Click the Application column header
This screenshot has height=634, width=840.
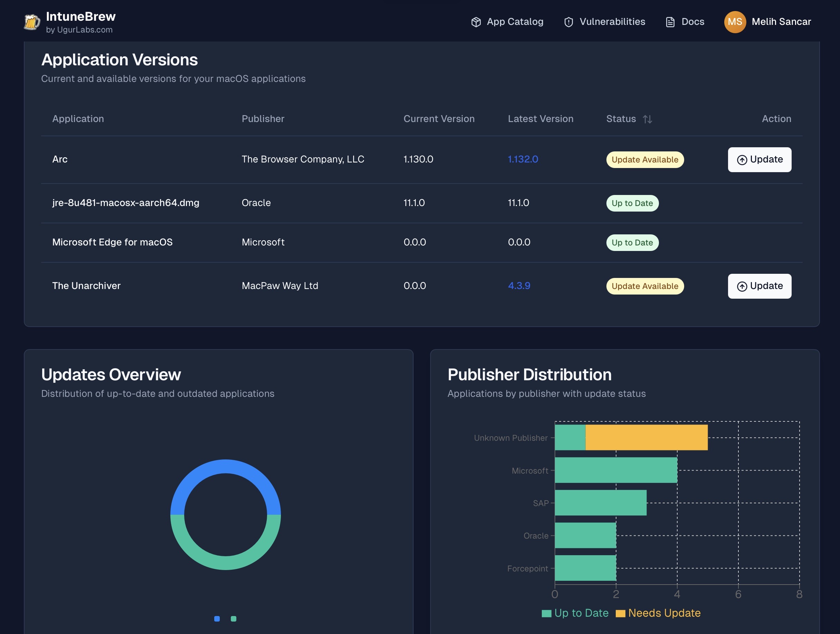[x=78, y=119]
